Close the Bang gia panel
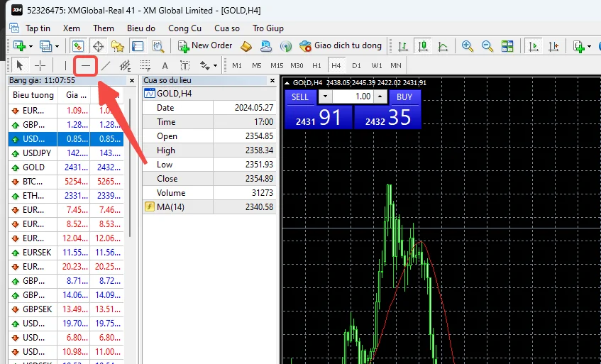This screenshot has height=364, width=601. pyautogui.click(x=132, y=80)
